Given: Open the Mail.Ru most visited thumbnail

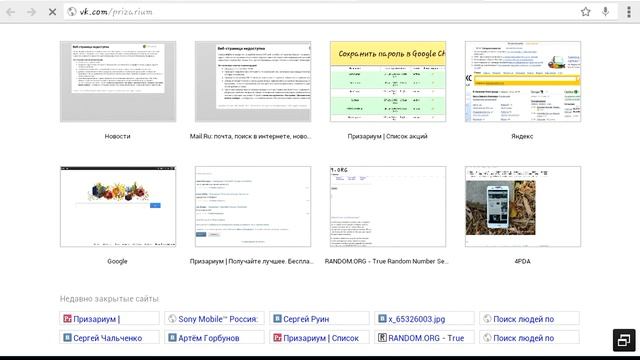Looking at the screenshot, I should 253,81.
